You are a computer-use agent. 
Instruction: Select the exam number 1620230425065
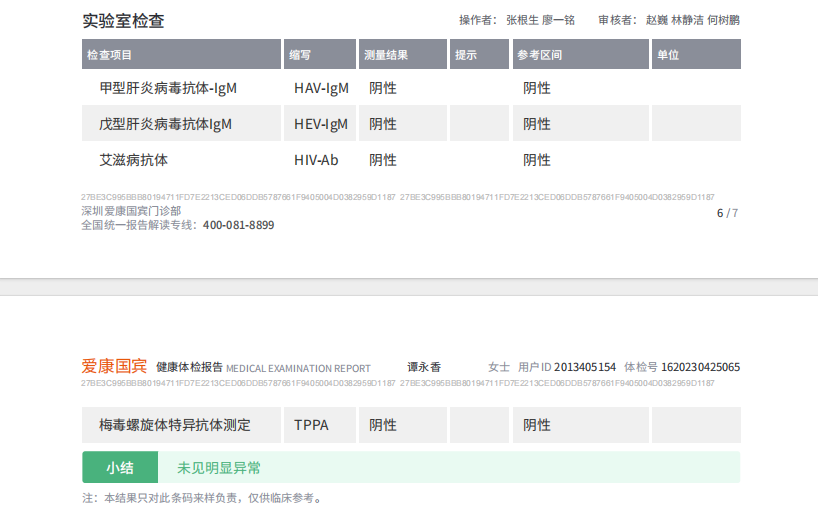pos(701,368)
